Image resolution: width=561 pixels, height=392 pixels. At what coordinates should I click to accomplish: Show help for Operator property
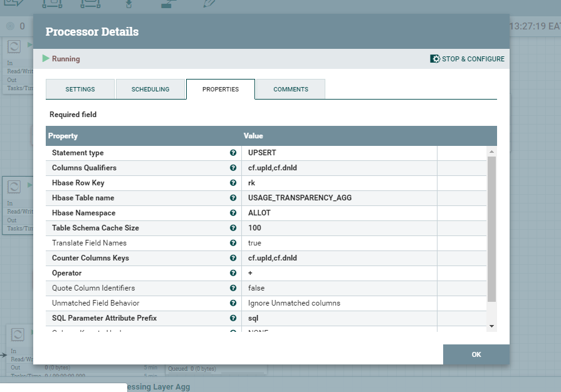click(x=233, y=273)
